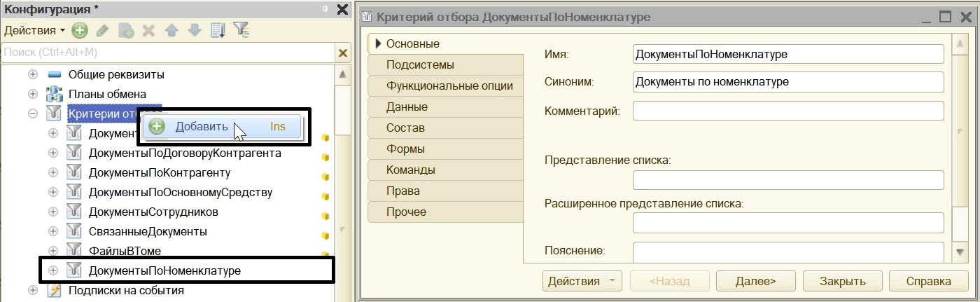
Task: Click the Закрыть button
Action: 842,282
